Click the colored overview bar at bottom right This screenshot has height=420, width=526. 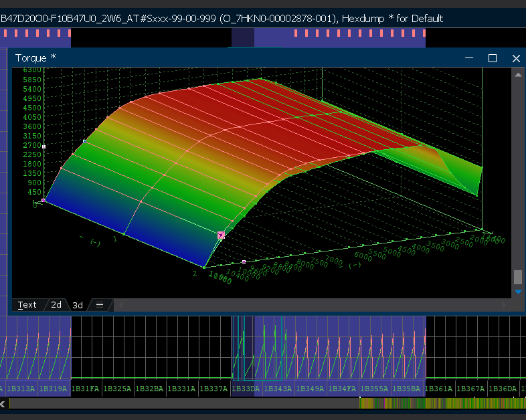[x=442, y=403]
